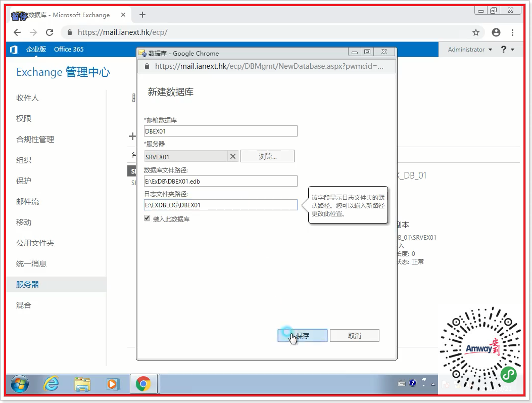
Task: Open Chrome three-dot menu
Action: [x=512, y=32]
